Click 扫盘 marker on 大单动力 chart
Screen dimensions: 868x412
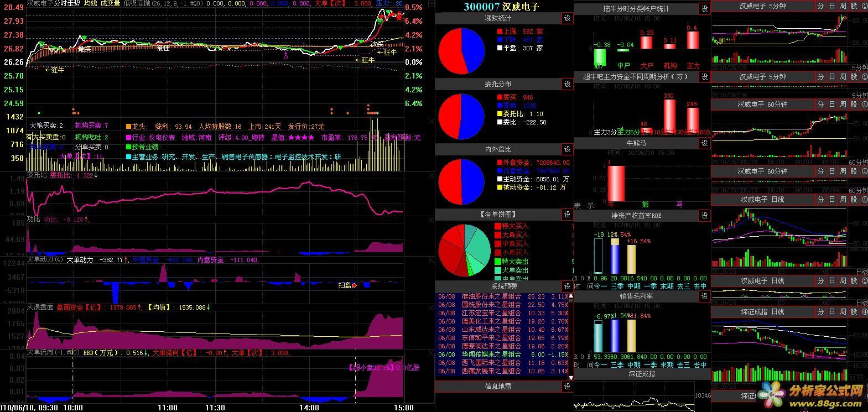pyautogui.click(x=347, y=285)
